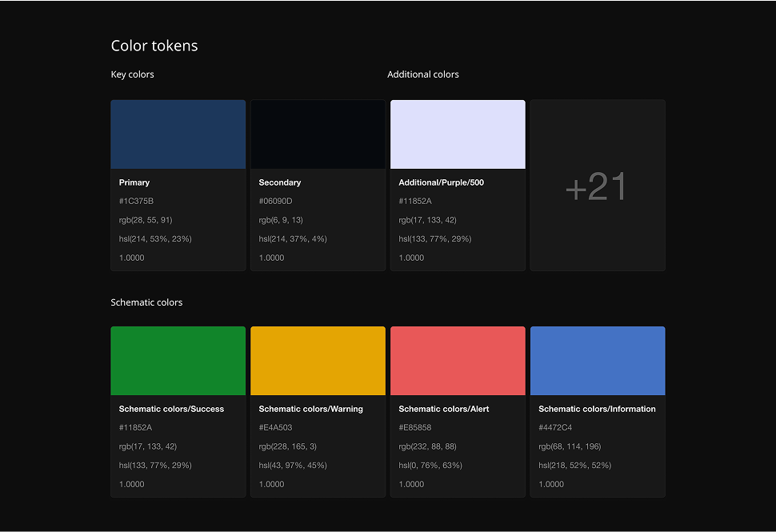Click the "Schematic colors/Success" token name
Viewport: 776px width, 532px height.
(171, 409)
